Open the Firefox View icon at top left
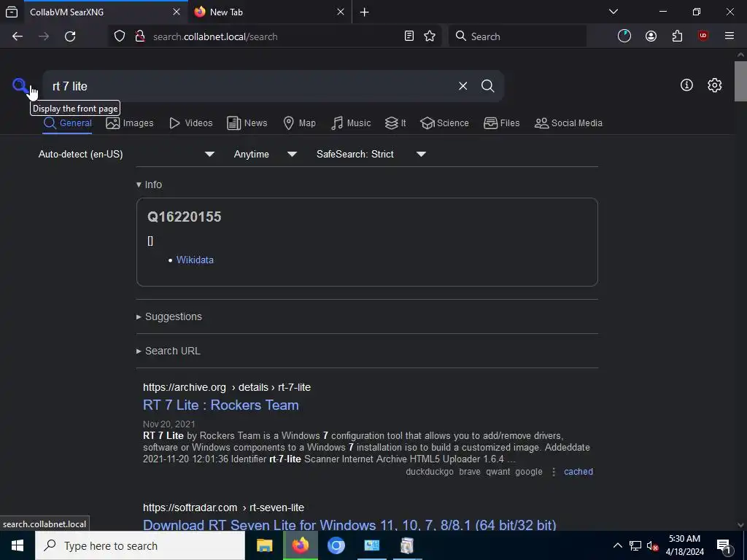The image size is (747, 560). point(12,12)
